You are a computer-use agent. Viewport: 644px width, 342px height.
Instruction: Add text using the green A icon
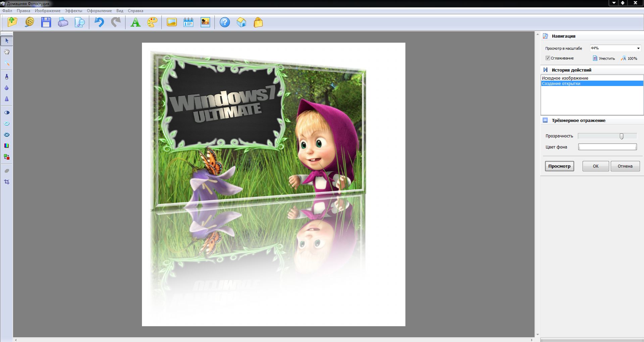pyautogui.click(x=135, y=23)
